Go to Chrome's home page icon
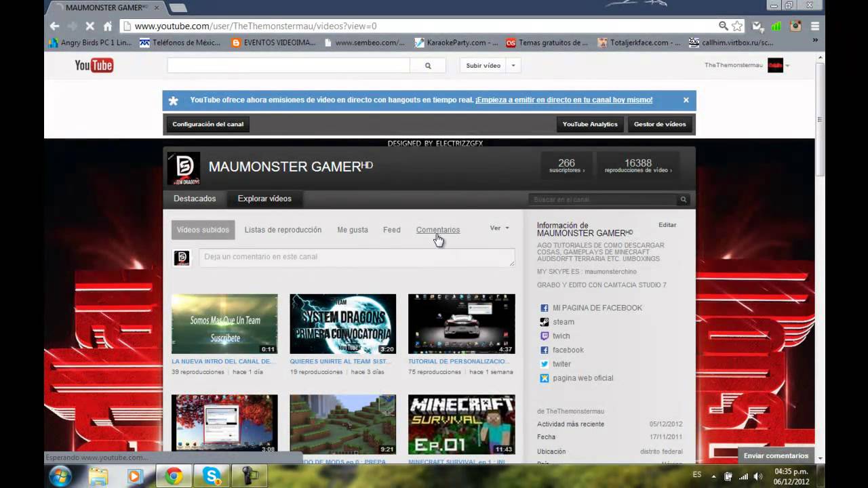The height and width of the screenshot is (488, 868). coord(108,26)
